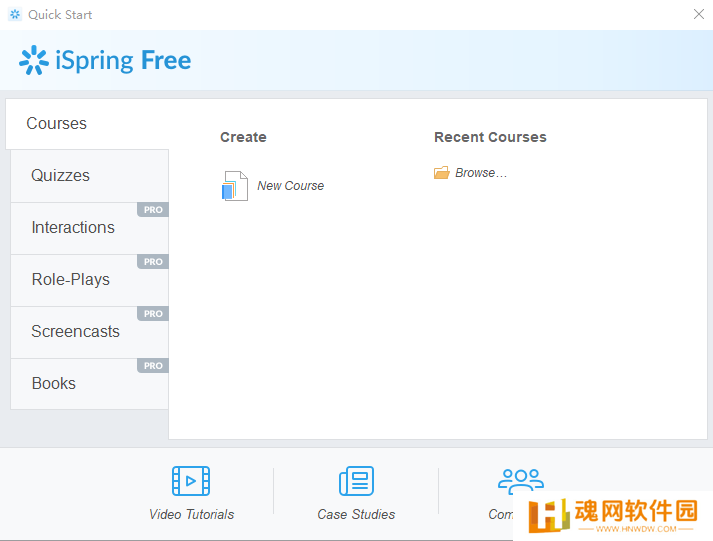
Task: Click the Create heading
Action: [x=243, y=137]
